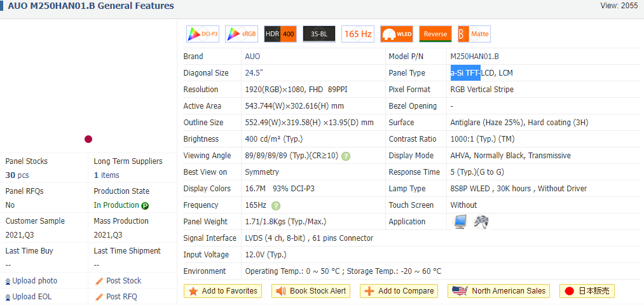Image resolution: width=644 pixels, height=305 pixels.
Task: Click the AUO M250HAN01.B General Features heading
Action: click(x=91, y=6)
